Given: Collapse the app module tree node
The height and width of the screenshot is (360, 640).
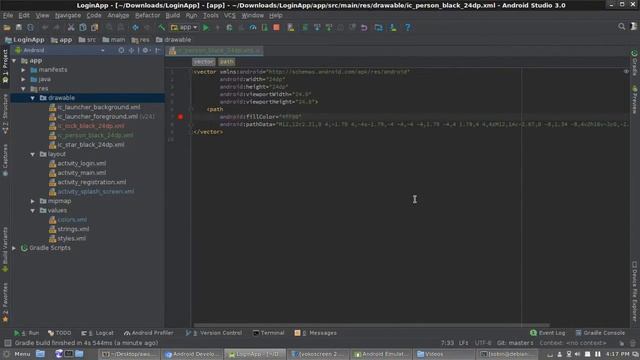Looking at the screenshot, I should pos(14,60).
